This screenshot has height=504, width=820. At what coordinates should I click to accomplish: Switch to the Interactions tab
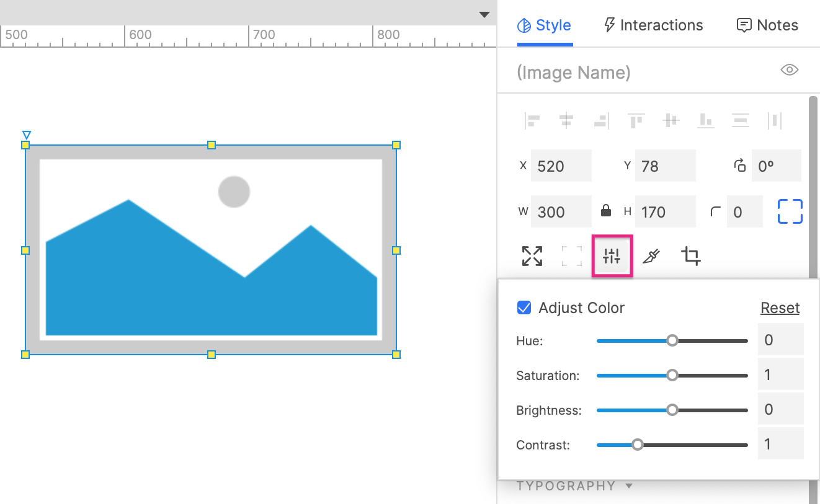[x=653, y=25]
